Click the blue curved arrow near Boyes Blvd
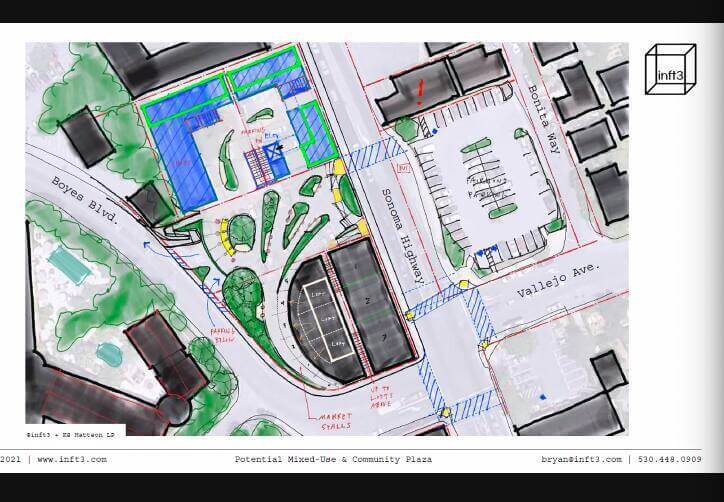 point(149,246)
